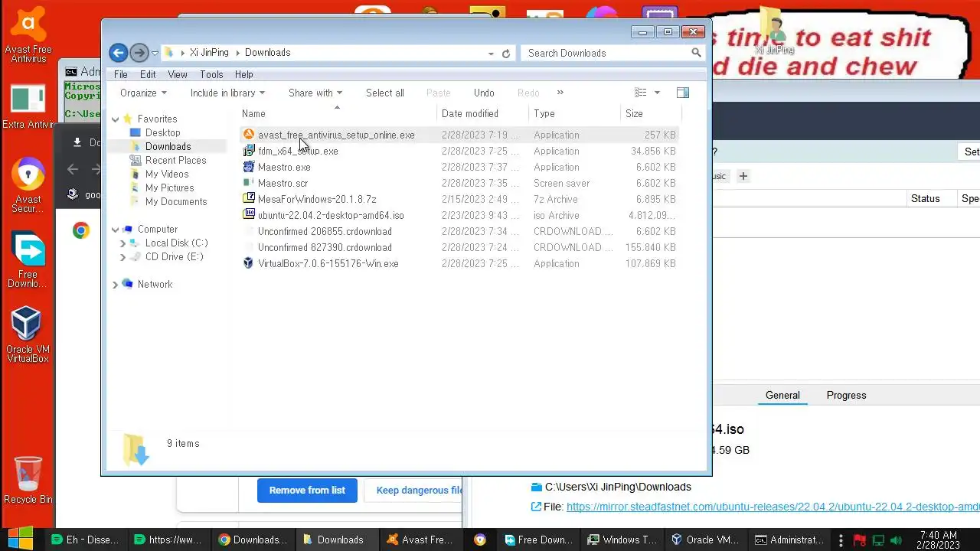Click Xi JinPing in address breadcrumb
Viewport: 980px width, 551px height.
(x=209, y=53)
